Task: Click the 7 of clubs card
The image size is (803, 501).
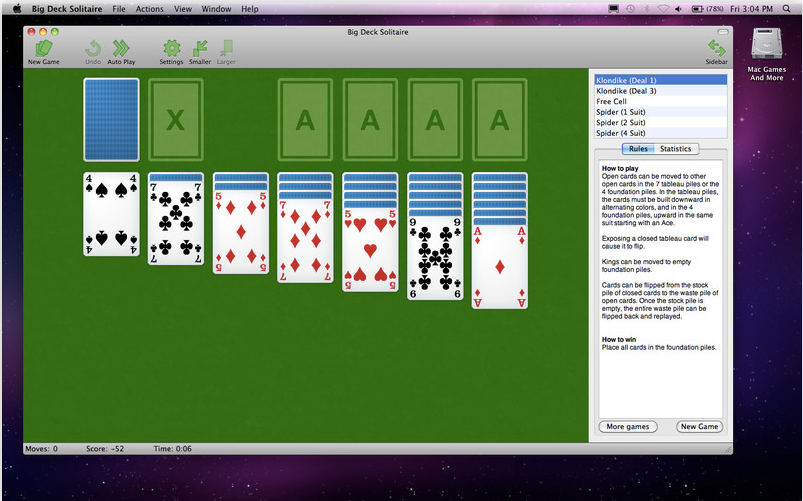Action: (x=176, y=223)
